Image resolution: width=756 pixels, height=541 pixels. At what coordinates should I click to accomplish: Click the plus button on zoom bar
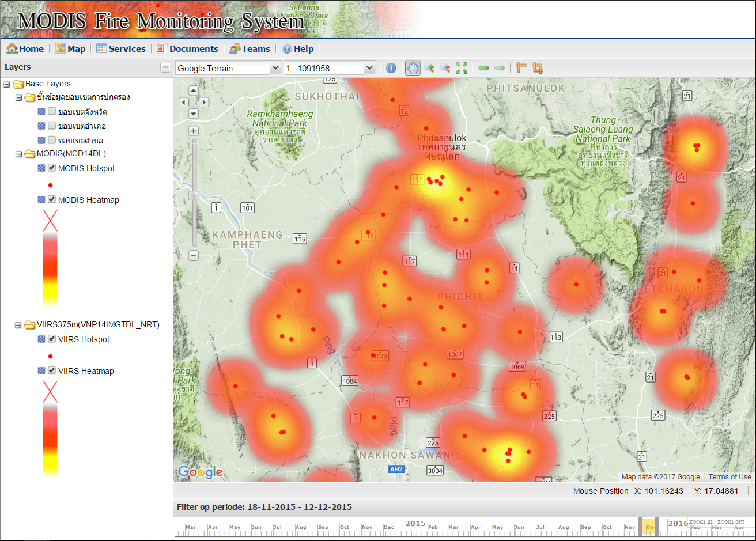pos(194,131)
